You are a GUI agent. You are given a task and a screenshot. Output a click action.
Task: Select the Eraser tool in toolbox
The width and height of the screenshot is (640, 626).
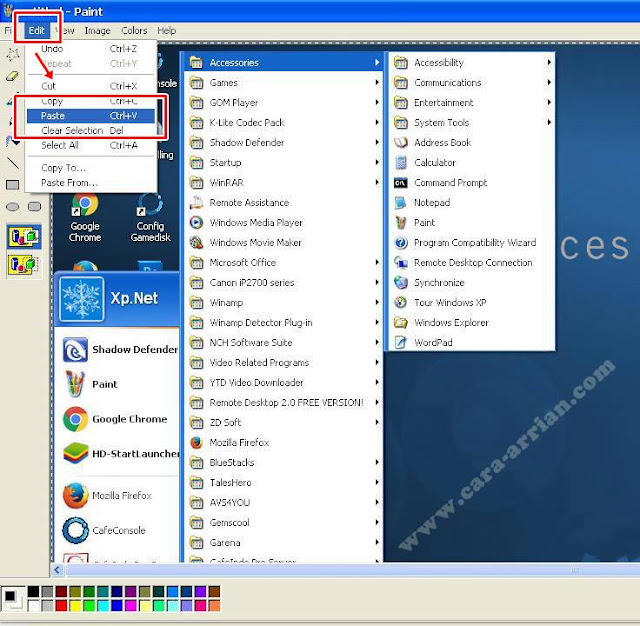(x=12, y=76)
